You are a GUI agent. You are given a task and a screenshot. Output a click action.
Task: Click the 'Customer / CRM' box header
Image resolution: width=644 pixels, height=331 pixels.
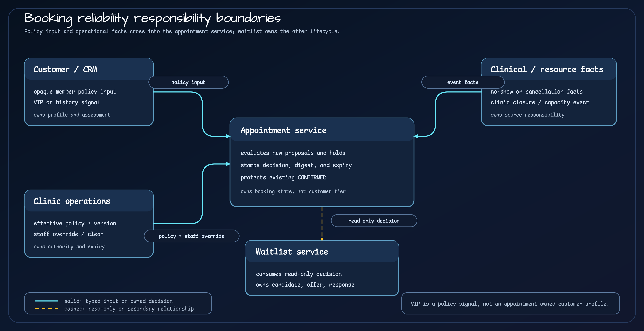(x=89, y=69)
